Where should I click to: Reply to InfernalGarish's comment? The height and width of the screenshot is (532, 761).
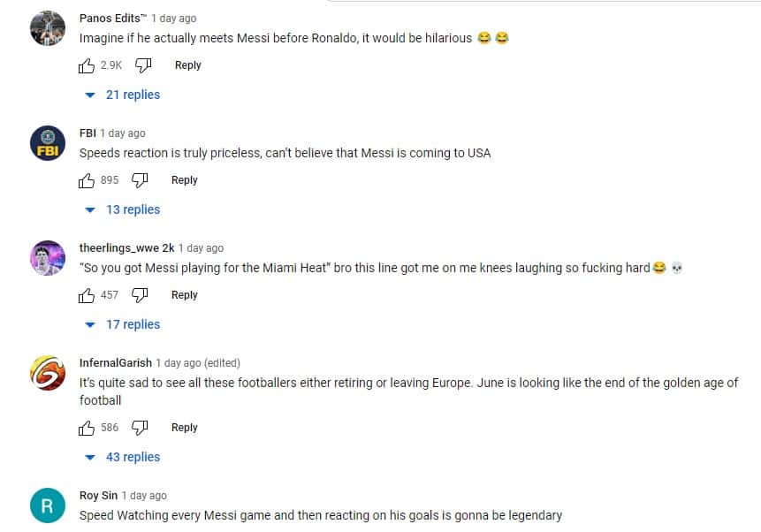[184, 428]
